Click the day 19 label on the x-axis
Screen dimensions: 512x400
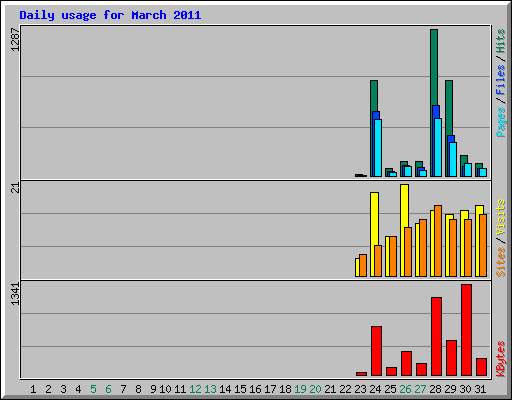click(300, 389)
